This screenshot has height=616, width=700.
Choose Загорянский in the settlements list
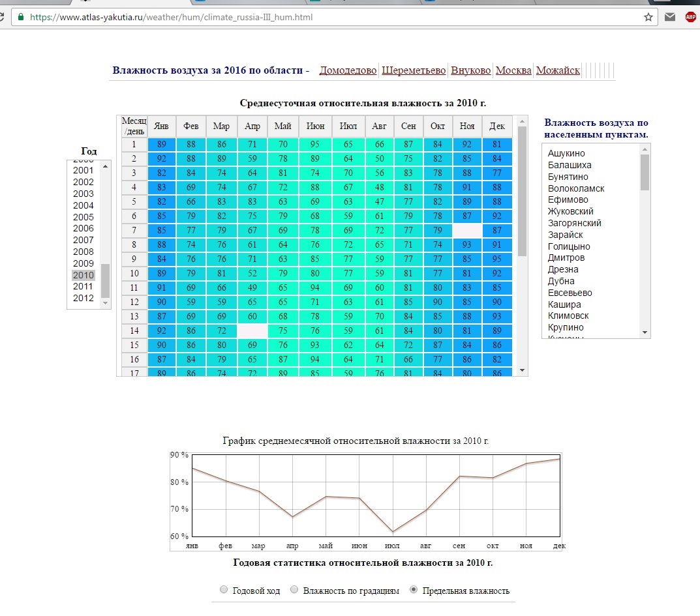[x=575, y=223]
